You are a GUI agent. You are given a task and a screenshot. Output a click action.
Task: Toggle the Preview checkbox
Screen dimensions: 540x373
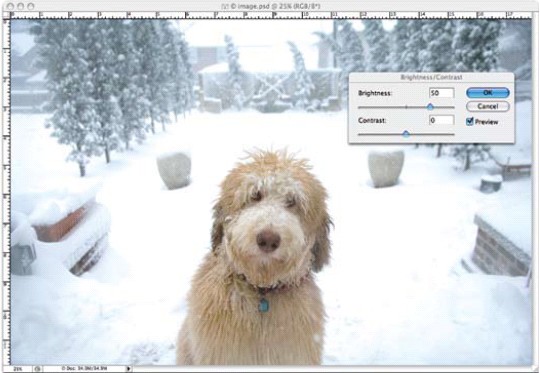tap(470, 121)
